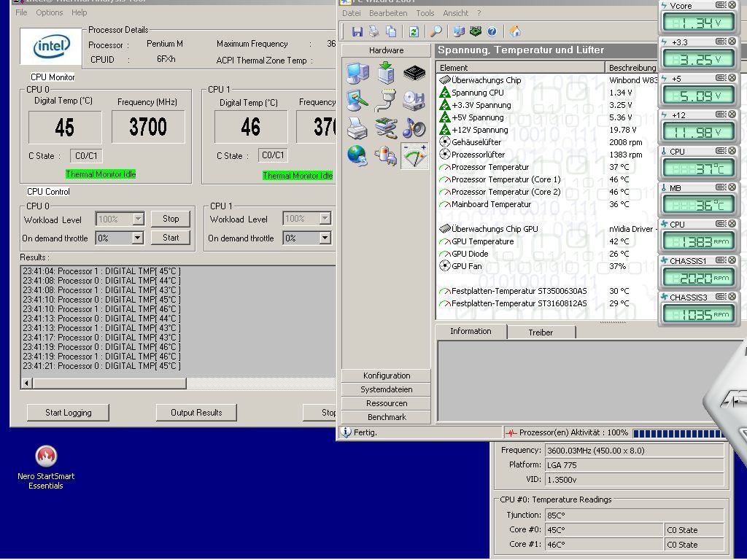This screenshot has width=747, height=560.
Task: Click the Copy documents icon in PC Wizard toolbar
Action: coord(391,31)
